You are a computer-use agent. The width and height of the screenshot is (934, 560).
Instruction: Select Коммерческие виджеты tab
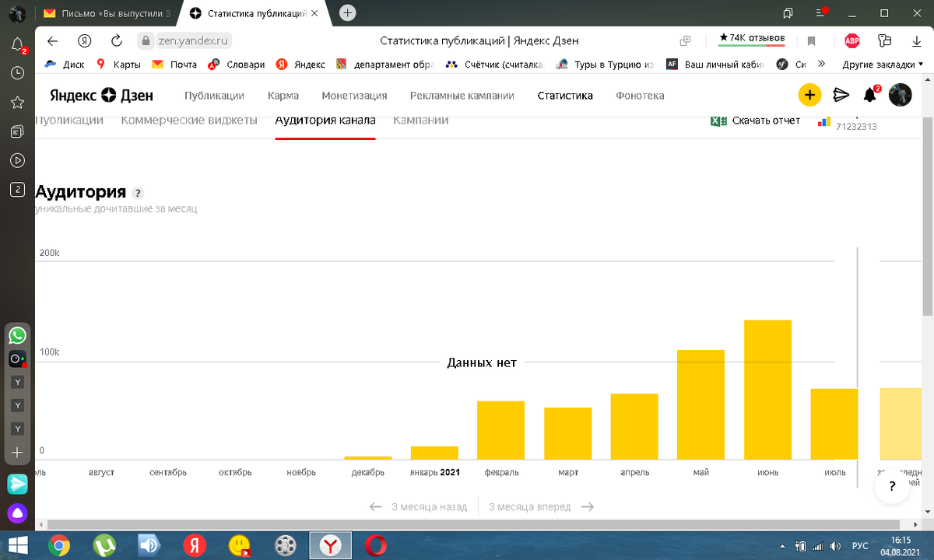tap(189, 120)
